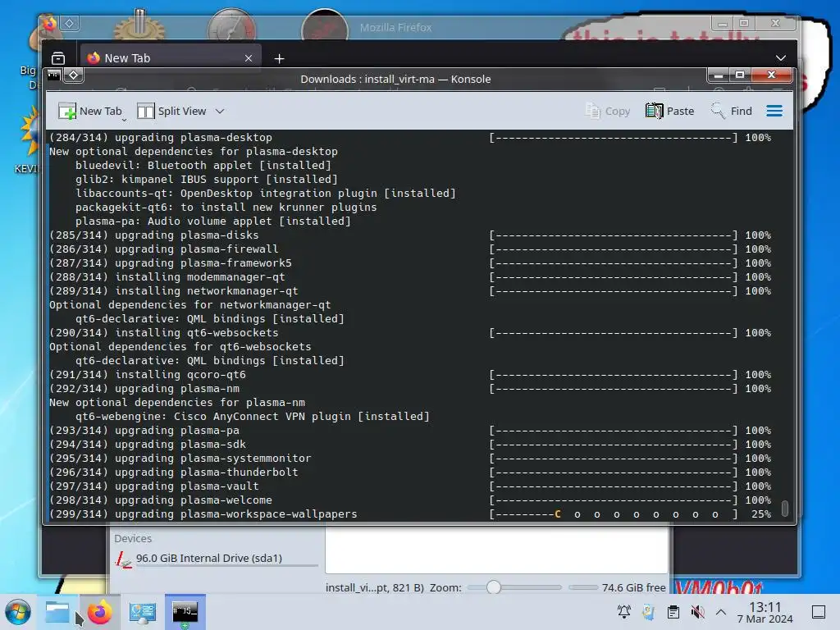Click line upgrading plasma-thunderbolt
The width and height of the screenshot is (840, 630).
[410, 472]
